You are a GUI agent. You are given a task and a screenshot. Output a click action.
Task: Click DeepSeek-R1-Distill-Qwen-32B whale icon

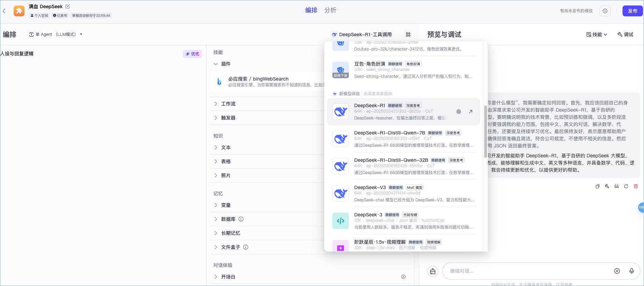[341, 166]
